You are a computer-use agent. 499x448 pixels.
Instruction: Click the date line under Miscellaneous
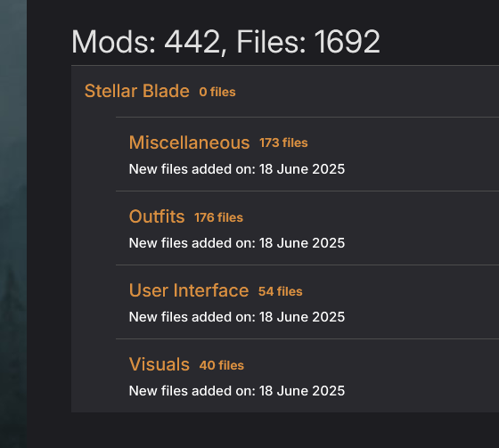point(237,169)
